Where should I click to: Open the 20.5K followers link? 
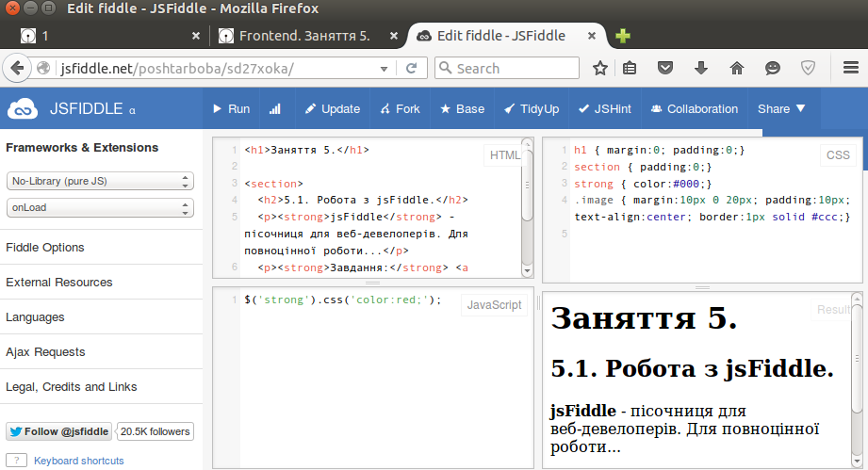click(155, 431)
